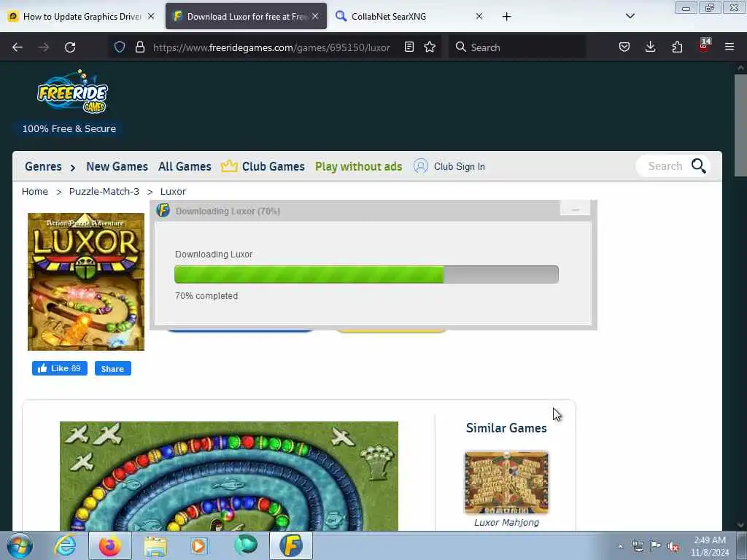Click the Luxor download progress bar

(x=366, y=275)
